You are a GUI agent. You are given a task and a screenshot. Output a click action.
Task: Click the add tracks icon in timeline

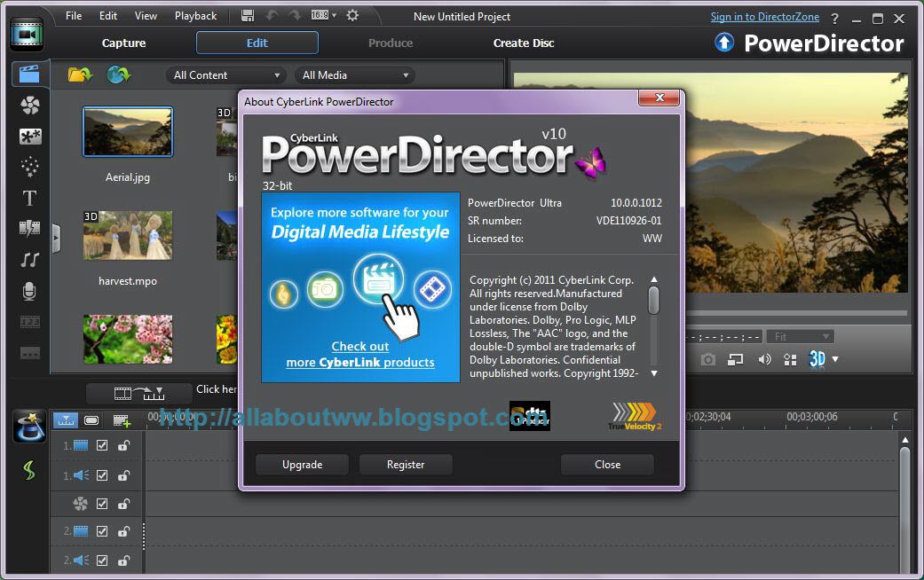pos(122,420)
